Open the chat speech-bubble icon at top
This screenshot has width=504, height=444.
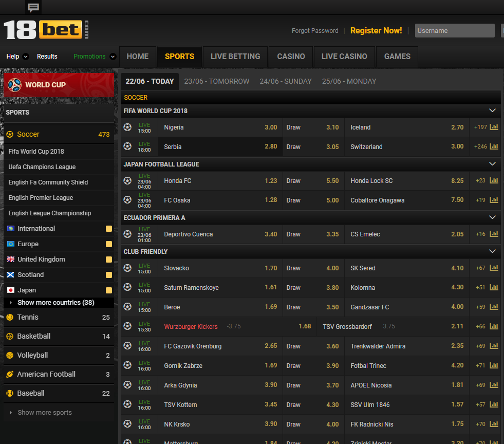click(33, 7)
